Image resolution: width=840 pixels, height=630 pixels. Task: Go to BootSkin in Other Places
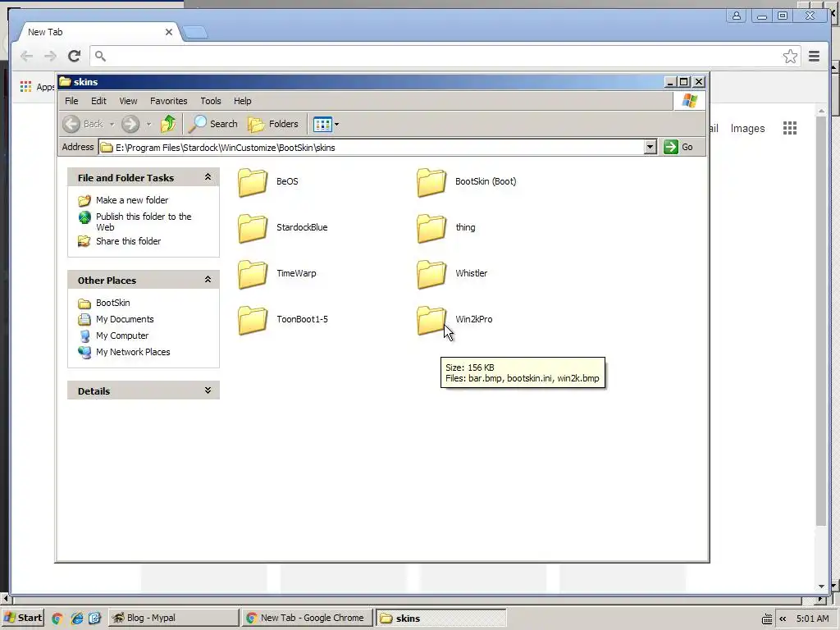pyautogui.click(x=112, y=303)
